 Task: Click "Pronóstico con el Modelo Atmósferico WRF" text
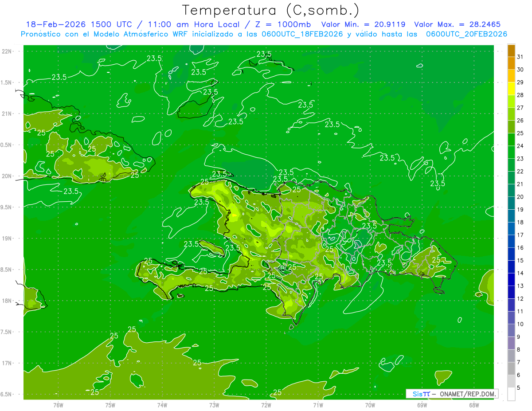click(105, 34)
